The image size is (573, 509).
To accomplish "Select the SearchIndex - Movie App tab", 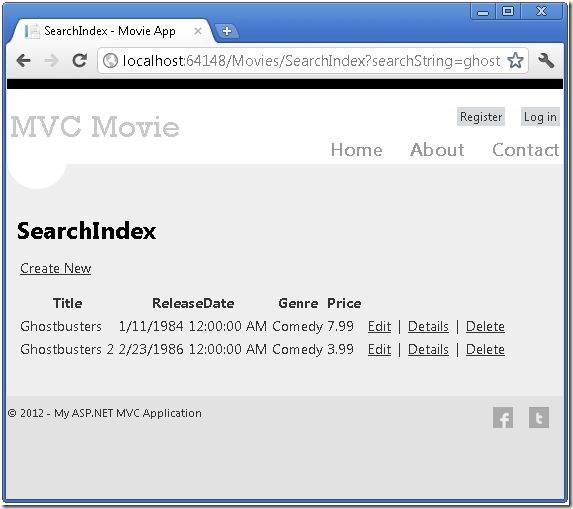I will (x=111, y=31).
